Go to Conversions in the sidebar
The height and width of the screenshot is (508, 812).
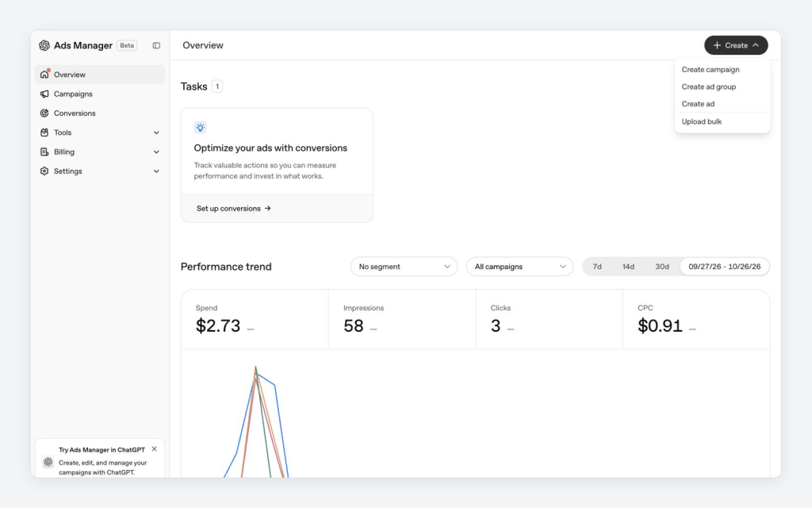tap(99, 113)
